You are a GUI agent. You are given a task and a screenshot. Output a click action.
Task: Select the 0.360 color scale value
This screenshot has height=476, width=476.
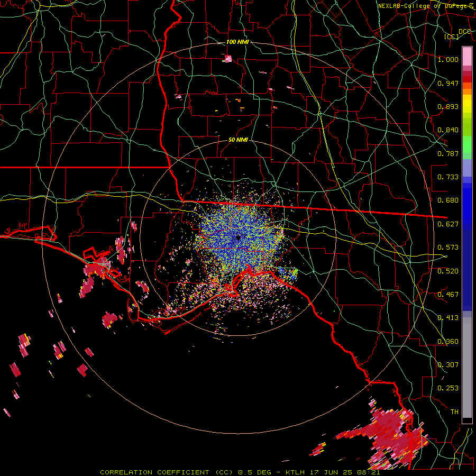(x=448, y=342)
